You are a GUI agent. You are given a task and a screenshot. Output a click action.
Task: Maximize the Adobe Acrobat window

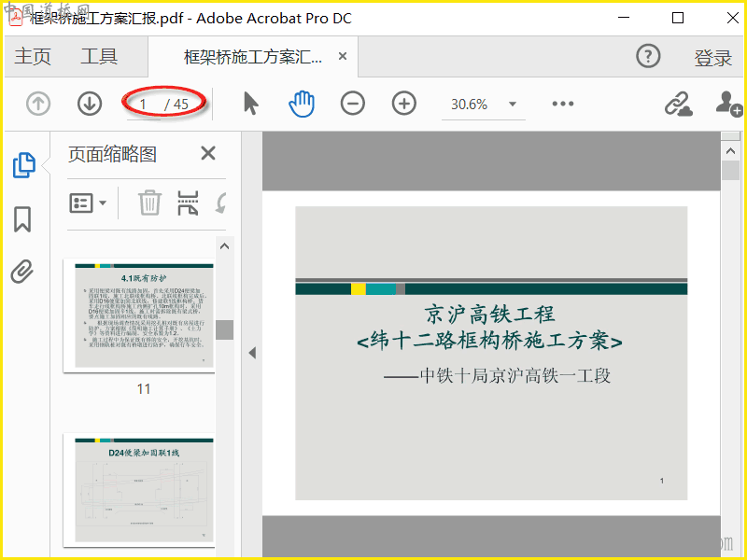pyautogui.click(x=678, y=18)
